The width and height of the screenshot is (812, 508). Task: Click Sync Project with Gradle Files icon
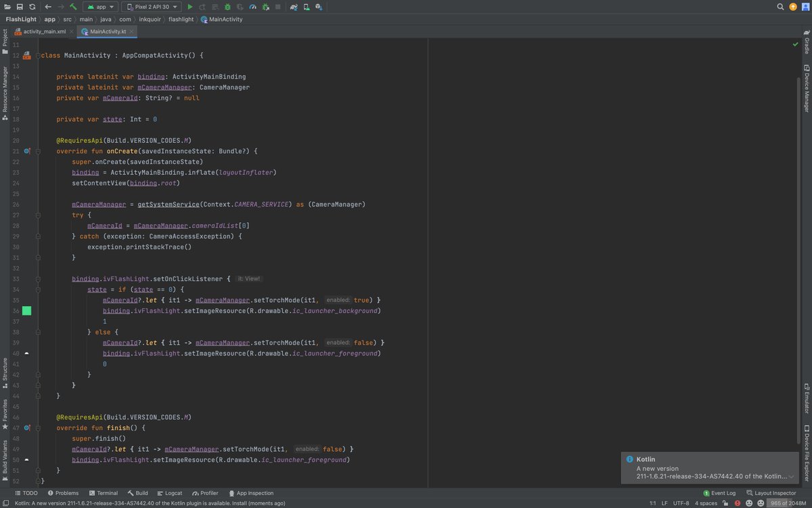294,7
